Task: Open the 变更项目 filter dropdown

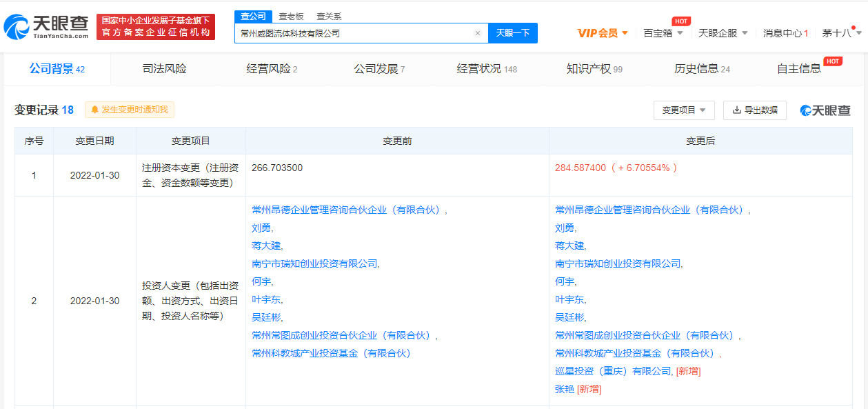Action: coord(684,110)
